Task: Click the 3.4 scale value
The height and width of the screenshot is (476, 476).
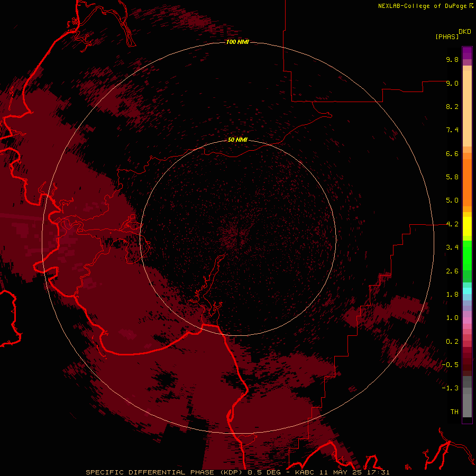Action: [x=452, y=248]
